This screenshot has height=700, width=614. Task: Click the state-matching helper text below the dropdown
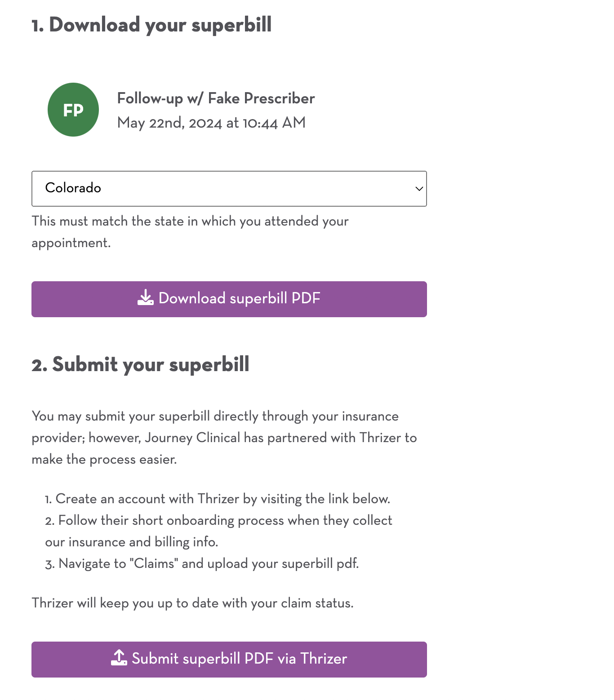(190, 222)
